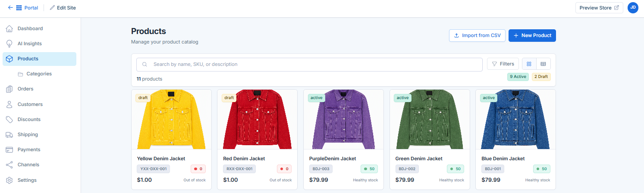Click the Payments card icon
Viewport: 644px width, 193px height.
[x=9, y=149]
